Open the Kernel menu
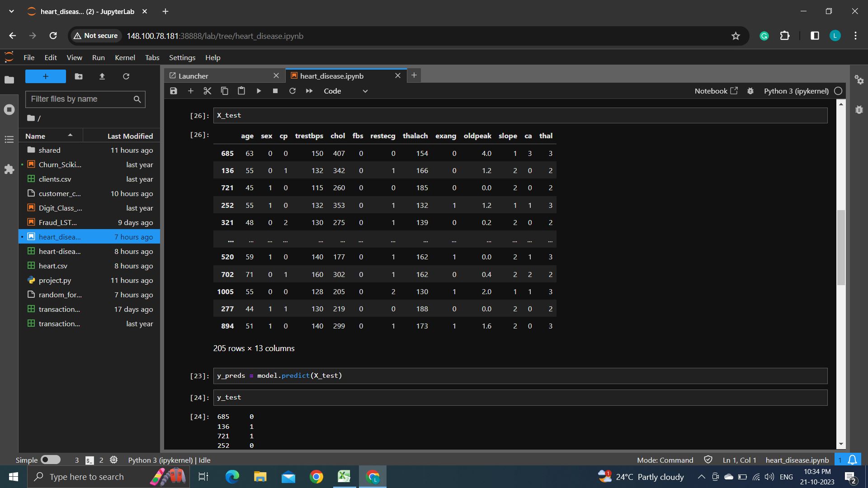This screenshot has width=868, height=488. tap(125, 57)
